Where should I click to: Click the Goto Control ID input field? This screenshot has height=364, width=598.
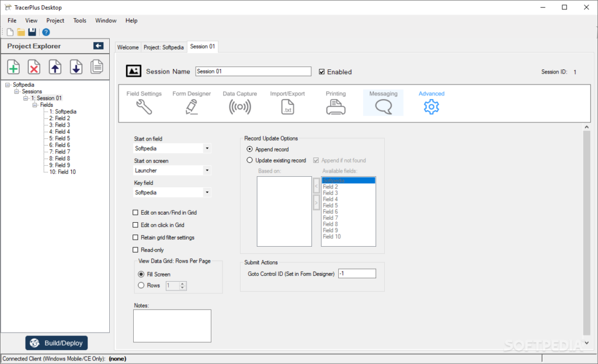click(357, 274)
